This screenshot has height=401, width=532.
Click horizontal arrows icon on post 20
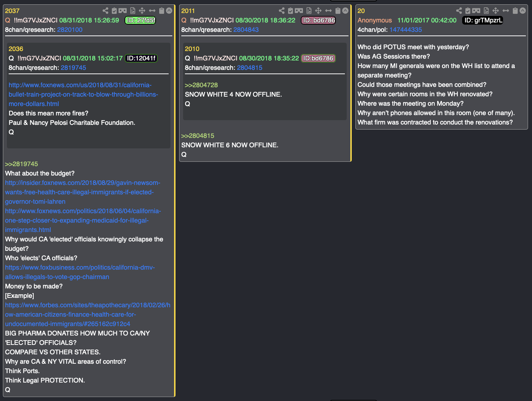(x=506, y=10)
